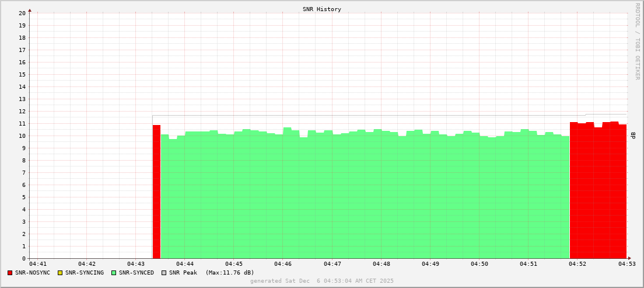Click the 04:41 time axis label
The image size is (644, 288).
[38, 265]
